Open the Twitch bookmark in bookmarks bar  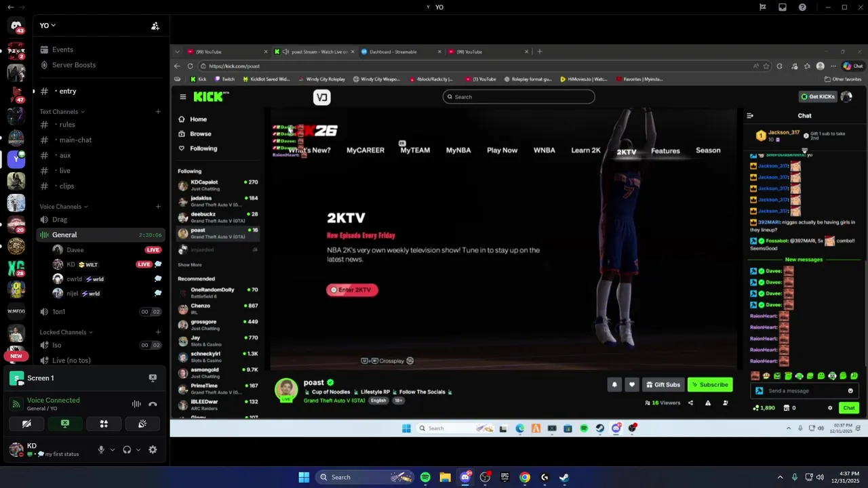224,79
